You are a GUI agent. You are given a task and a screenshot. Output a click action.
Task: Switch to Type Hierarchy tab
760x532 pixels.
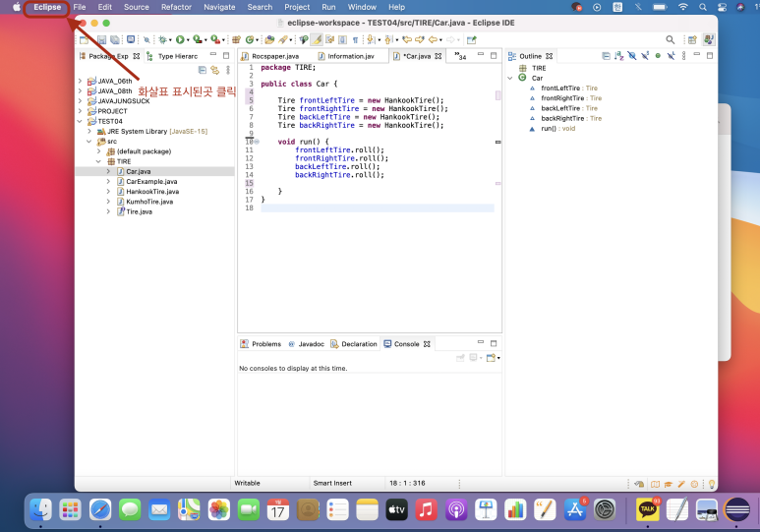[173, 56]
